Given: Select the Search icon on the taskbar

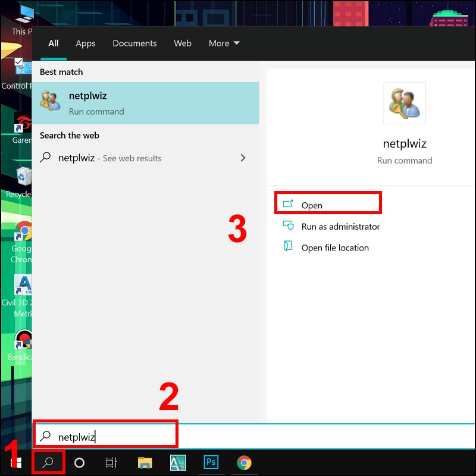Looking at the screenshot, I should (x=48, y=462).
